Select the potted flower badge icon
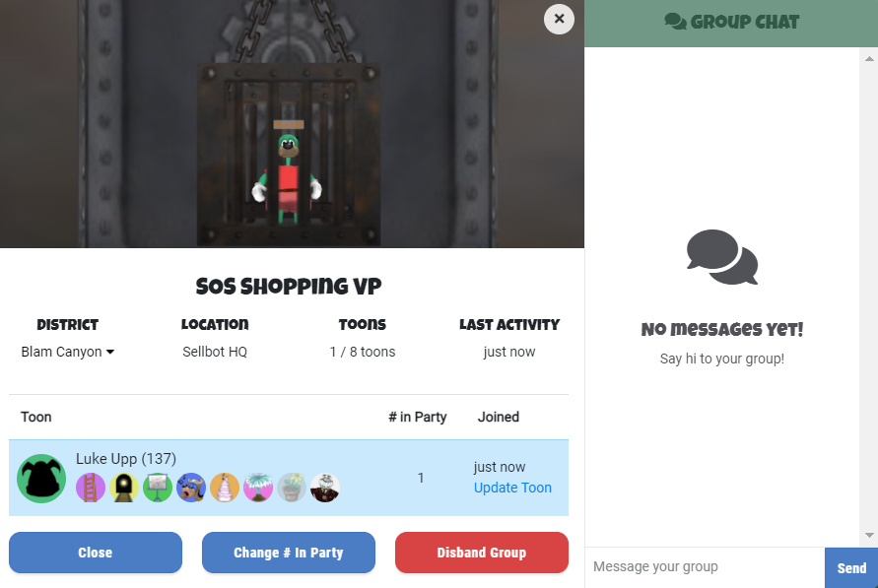This screenshot has height=588, width=878. (x=292, y=487)
